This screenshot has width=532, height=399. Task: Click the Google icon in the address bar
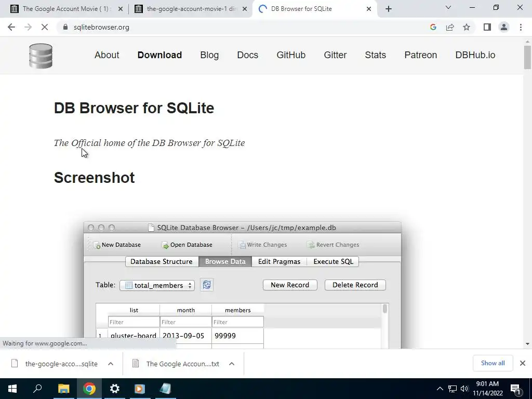pos(433,27)
